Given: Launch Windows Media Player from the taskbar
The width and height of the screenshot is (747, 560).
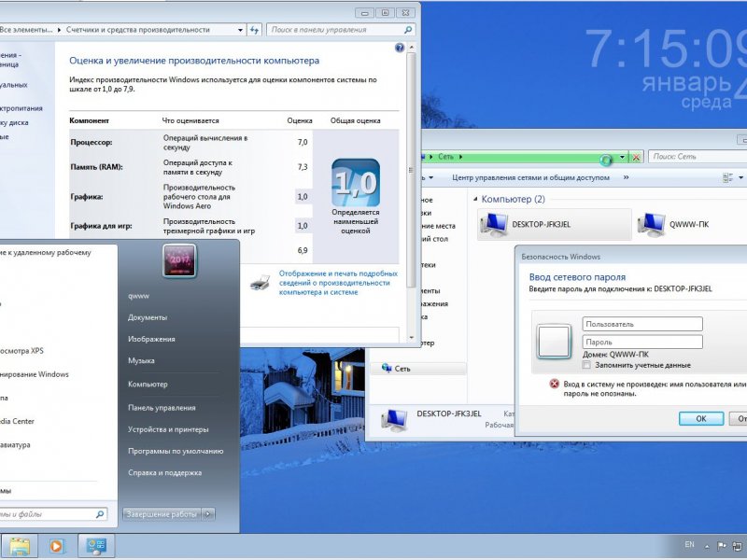Looking at the screenshot, I should (x=56, y=546).
